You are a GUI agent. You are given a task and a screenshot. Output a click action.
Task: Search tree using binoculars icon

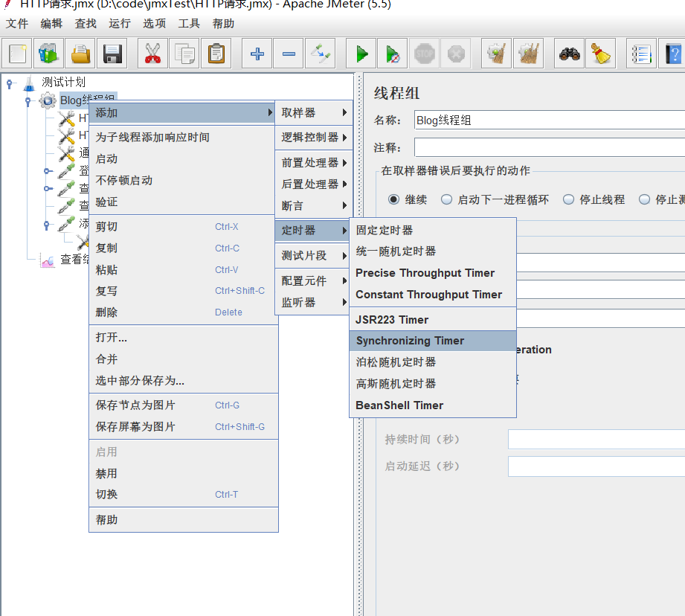[569, 54]
